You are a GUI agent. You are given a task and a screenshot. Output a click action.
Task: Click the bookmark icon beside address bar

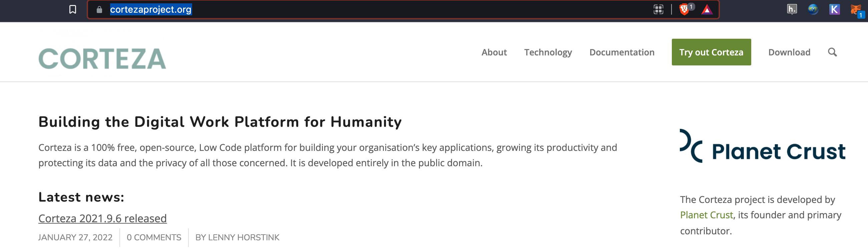[72, 9]
